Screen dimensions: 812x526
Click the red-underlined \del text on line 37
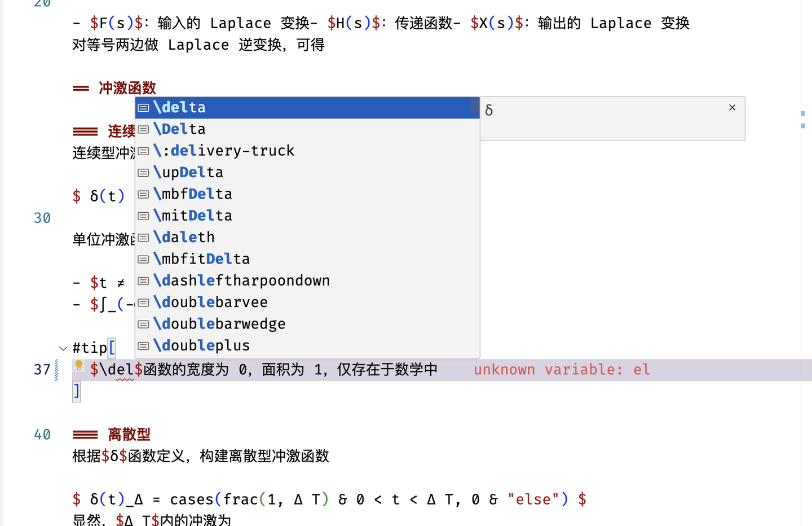[117, 369]
